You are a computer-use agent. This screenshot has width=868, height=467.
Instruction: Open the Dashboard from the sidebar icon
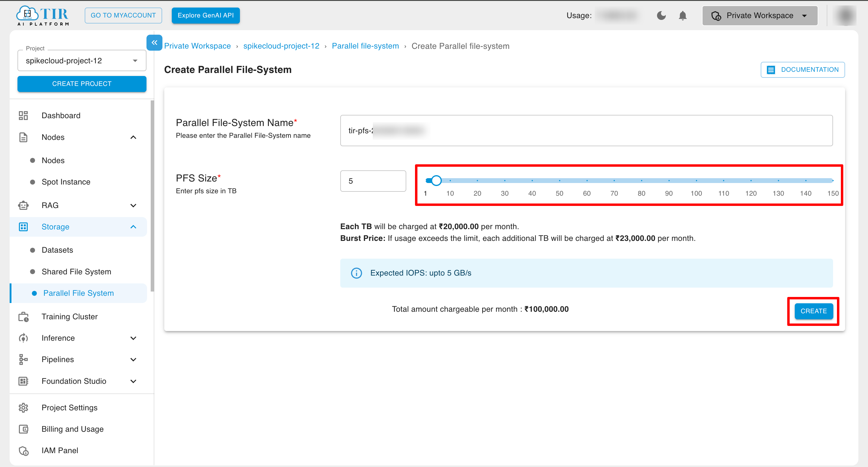tap(23, 115)
